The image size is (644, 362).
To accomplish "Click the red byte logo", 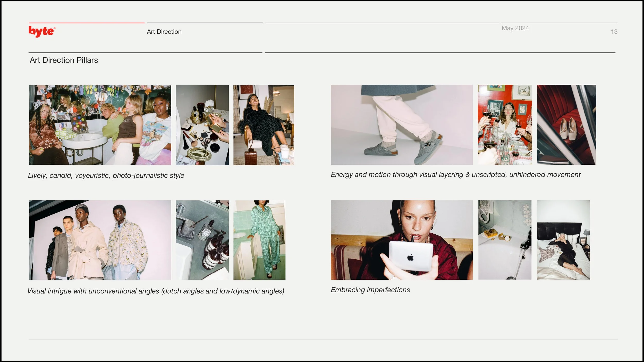I will [x=42, y=32].
